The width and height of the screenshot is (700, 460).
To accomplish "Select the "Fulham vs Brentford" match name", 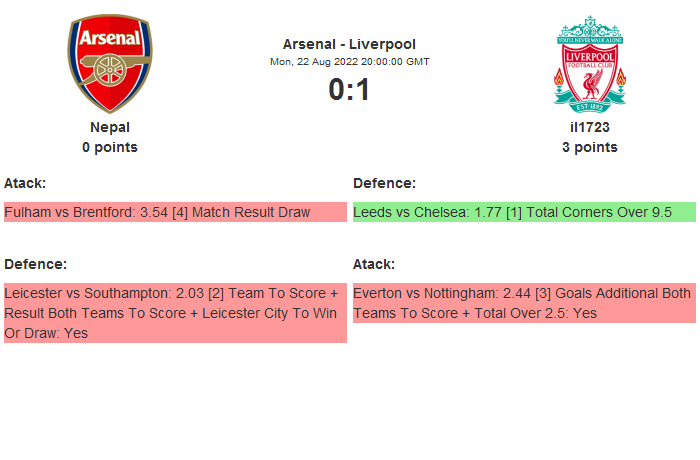I will 71,212.
